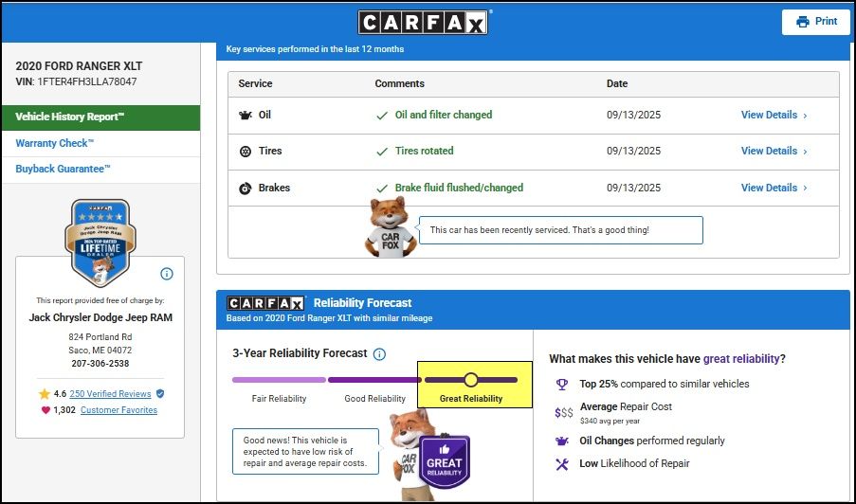View Details for the Tires service
This screenshot has height=504, width=856.
(774, 151)
